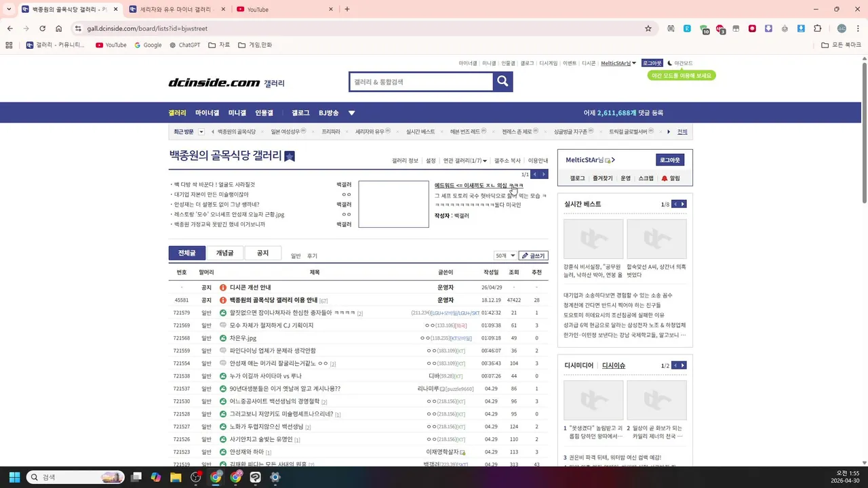Open post 누가 이길까 사이타마 vs 루나
The width and height of the screenshot is (868, 488).
click(x=266, y=376)
